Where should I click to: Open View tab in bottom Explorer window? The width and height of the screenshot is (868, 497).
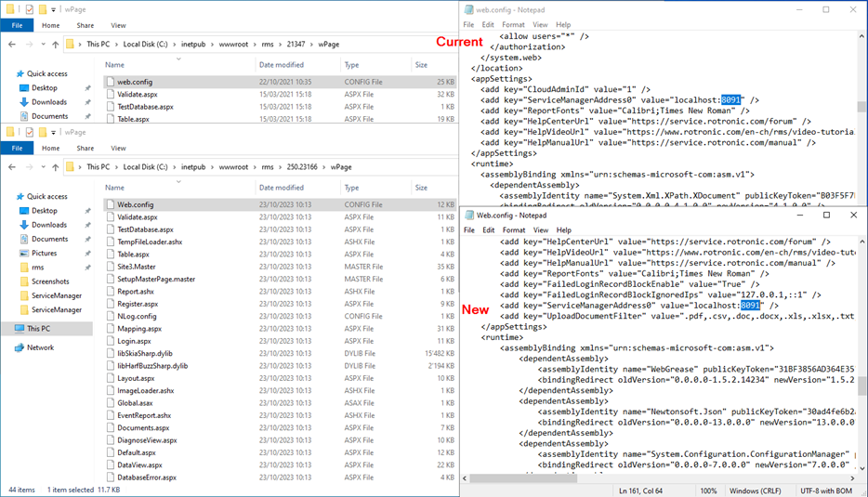(118, 149)
